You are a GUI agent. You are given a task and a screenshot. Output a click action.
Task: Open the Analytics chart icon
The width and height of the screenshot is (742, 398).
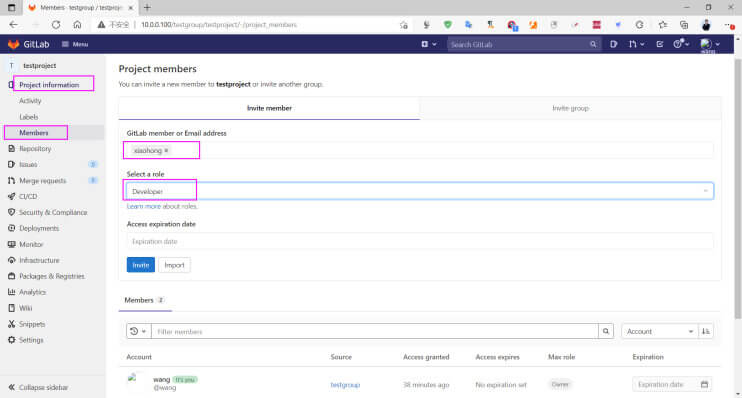[x=11, y=292]
